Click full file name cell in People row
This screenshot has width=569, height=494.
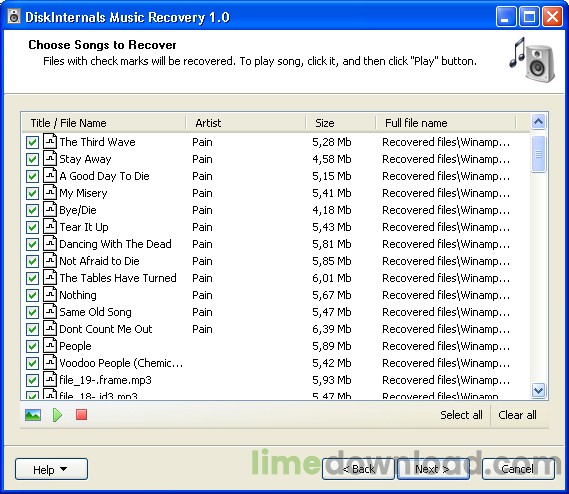tap(446, 346)
